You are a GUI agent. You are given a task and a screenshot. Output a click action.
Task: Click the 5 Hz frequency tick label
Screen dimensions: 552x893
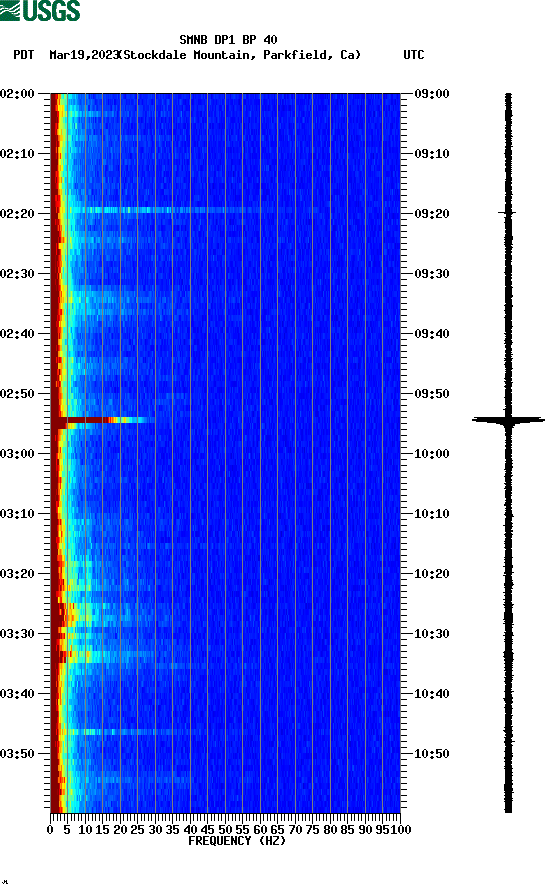coord(67,830)
